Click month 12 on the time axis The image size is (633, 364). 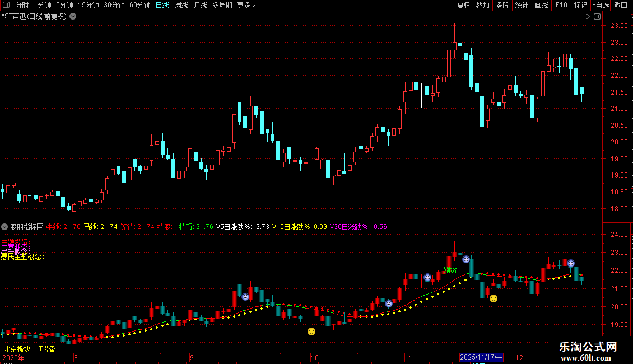coord(519,357)
